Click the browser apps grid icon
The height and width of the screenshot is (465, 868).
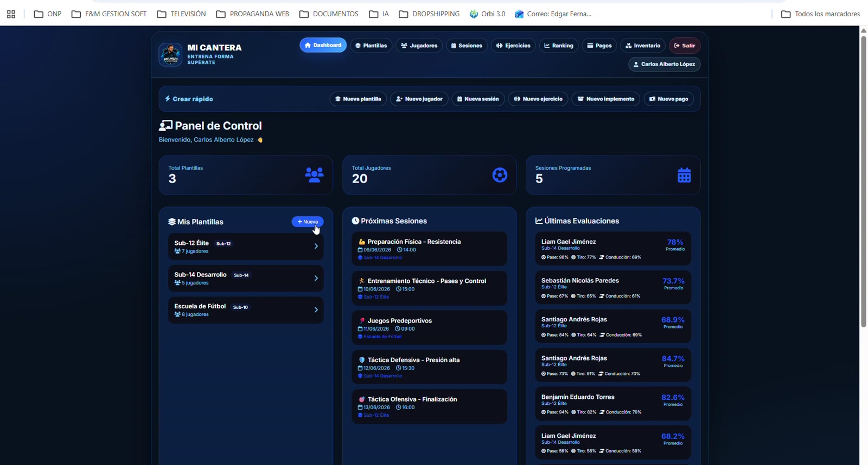pos(11,14)
